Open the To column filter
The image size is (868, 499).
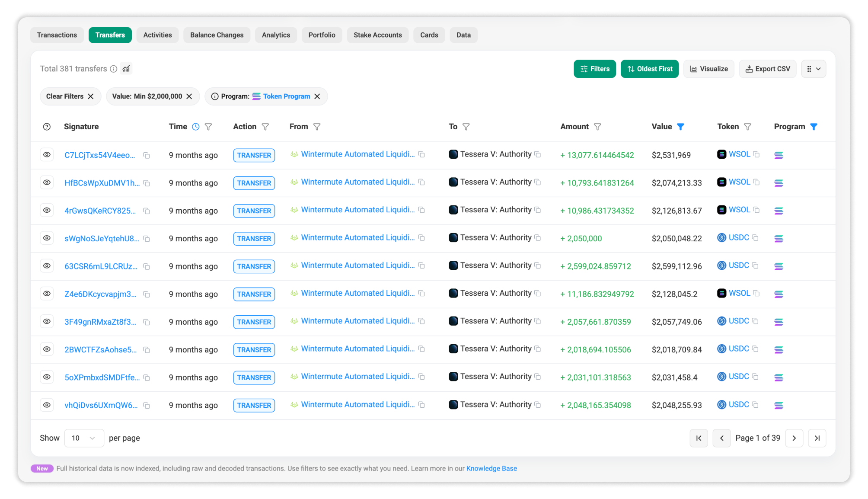point(466,127)
